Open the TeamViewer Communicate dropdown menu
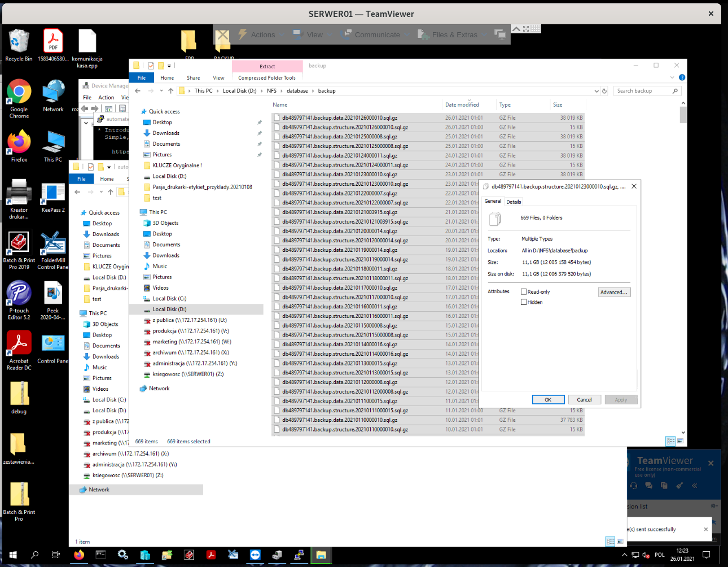This screenshot has width=728, height=567. coord(375,34)
